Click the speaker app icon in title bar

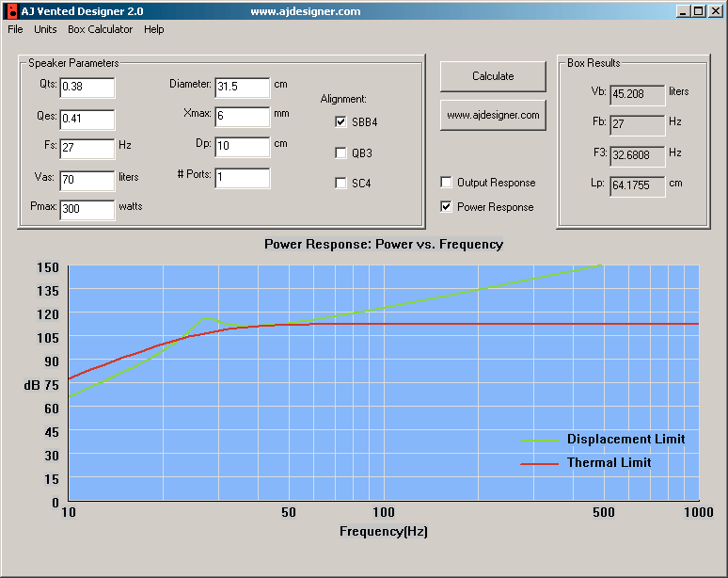12,11
